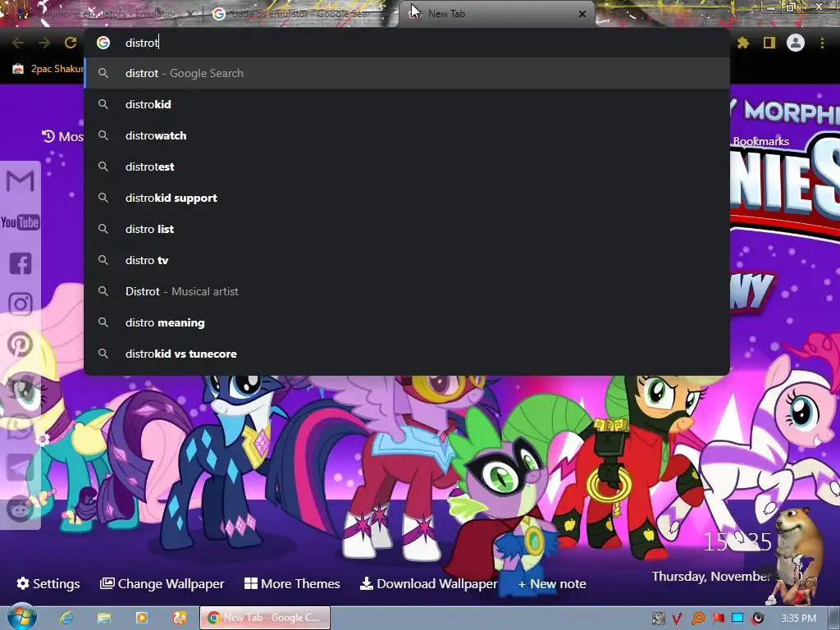Choose the 'distrokid' suggestion

(407, 104)
